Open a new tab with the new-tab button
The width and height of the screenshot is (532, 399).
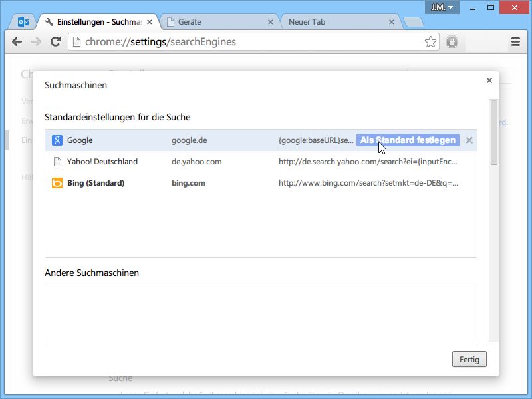413,22
